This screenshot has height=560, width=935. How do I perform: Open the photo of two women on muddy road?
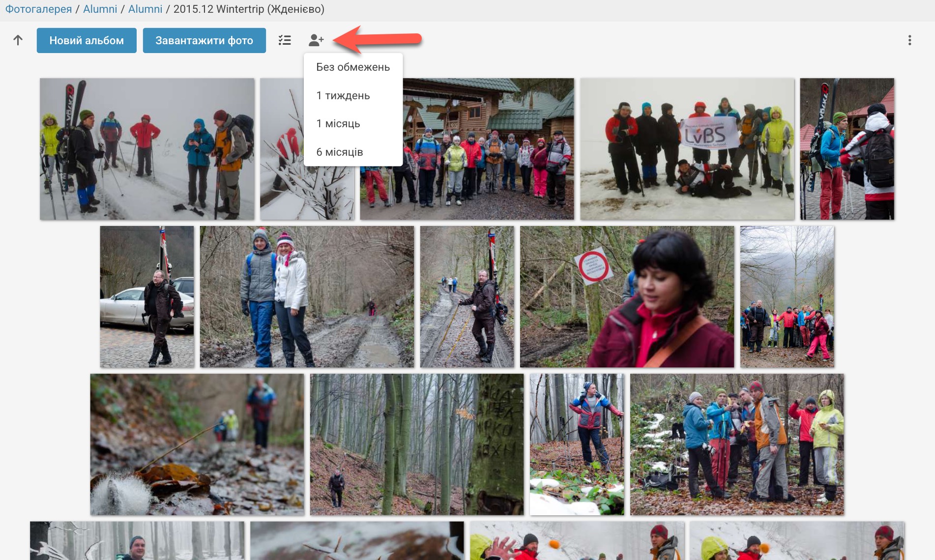coord(307,297)
